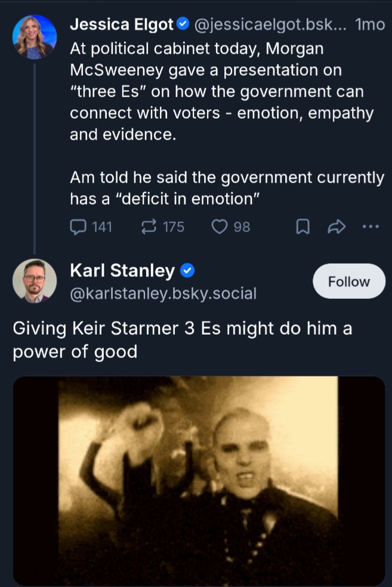Click the Jessica Elgot display name
Viewport: 392px width, 587px height.
122,24
